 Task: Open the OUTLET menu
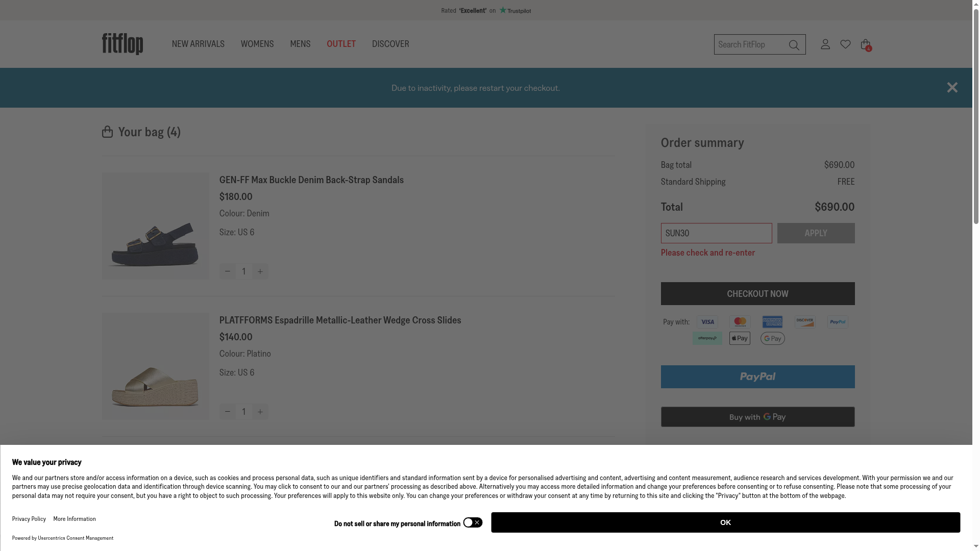tap(341, 44)
